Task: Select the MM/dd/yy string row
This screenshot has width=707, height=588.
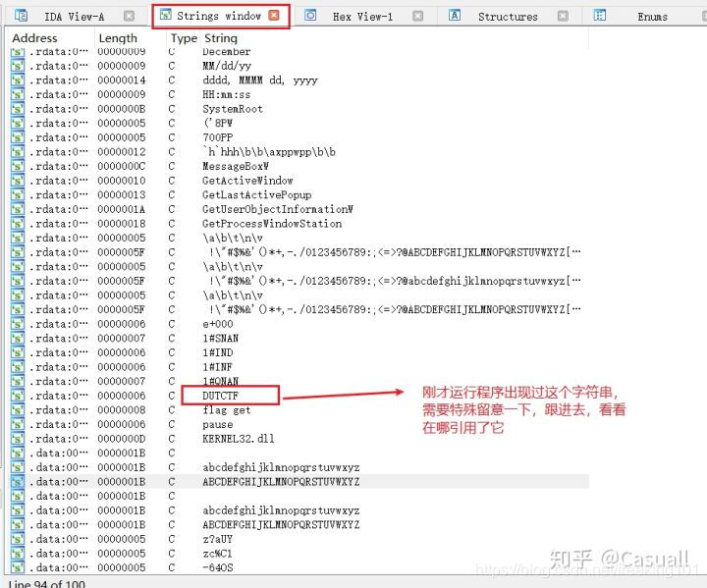Action: pyautogui.click(x=299, y=66)
